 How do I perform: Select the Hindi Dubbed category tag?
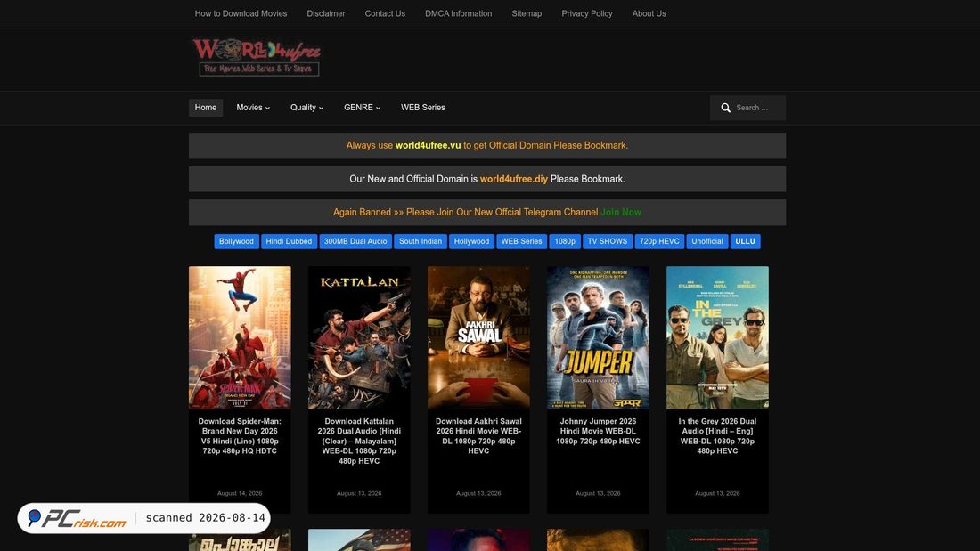[x=289, y=242]
